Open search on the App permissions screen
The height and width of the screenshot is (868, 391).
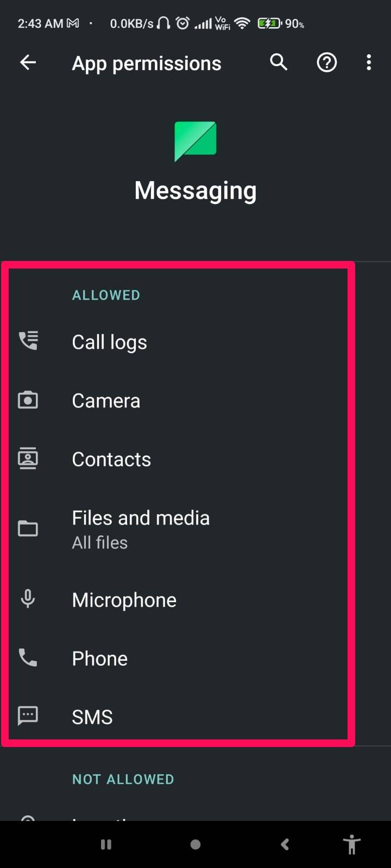coord(278,62)
